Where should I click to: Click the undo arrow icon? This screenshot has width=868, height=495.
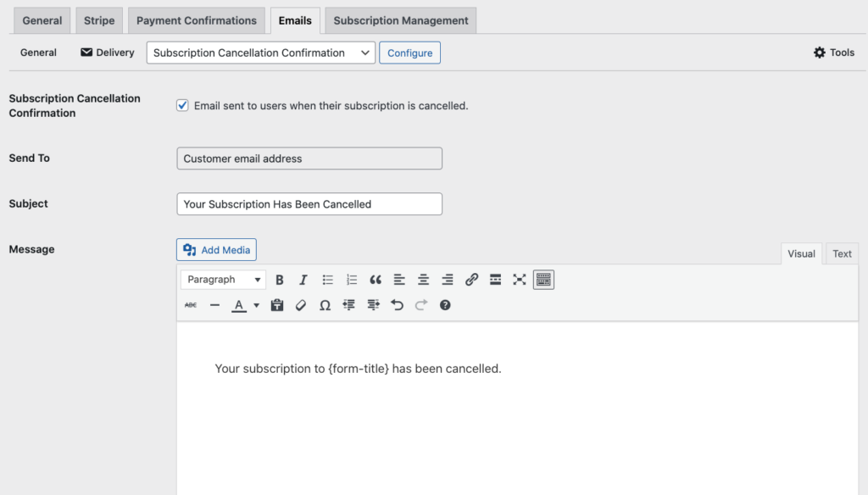coord(397,305)
